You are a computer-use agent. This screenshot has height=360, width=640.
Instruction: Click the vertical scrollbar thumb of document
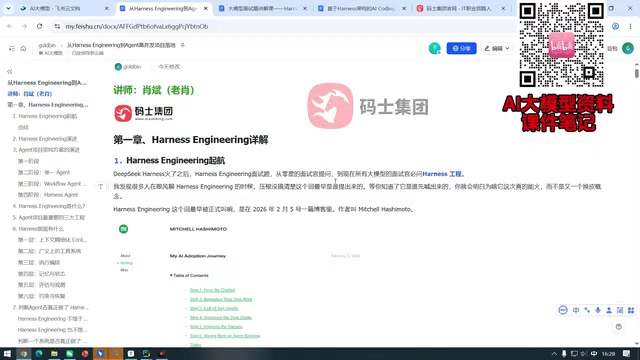pos(636,73)
